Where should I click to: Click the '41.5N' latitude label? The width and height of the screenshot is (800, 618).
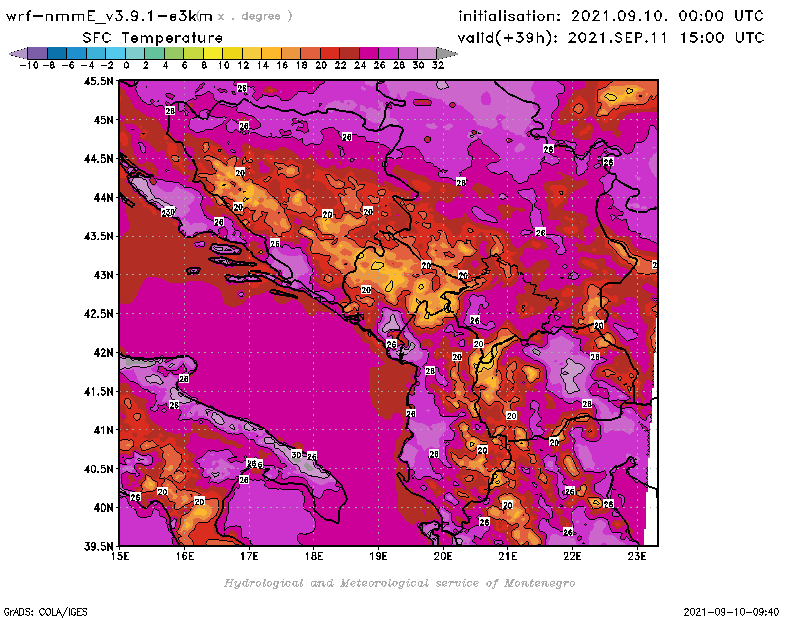98,391
